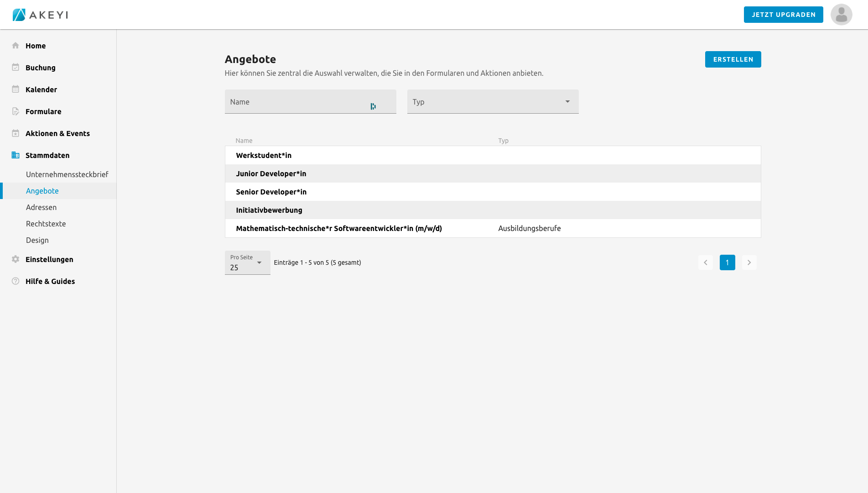Open the Typ filter dropdown
Screen dimensions: 868x493
(x=493, y=102)
